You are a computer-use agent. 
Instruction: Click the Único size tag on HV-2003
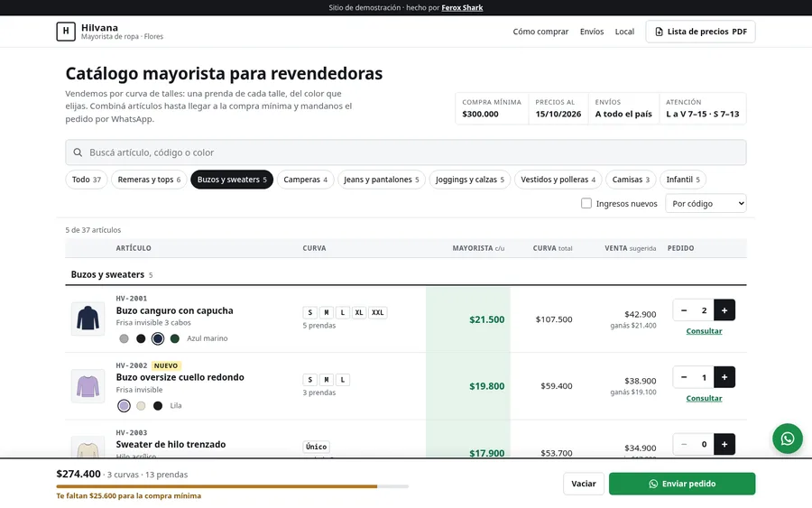point(316,447)
